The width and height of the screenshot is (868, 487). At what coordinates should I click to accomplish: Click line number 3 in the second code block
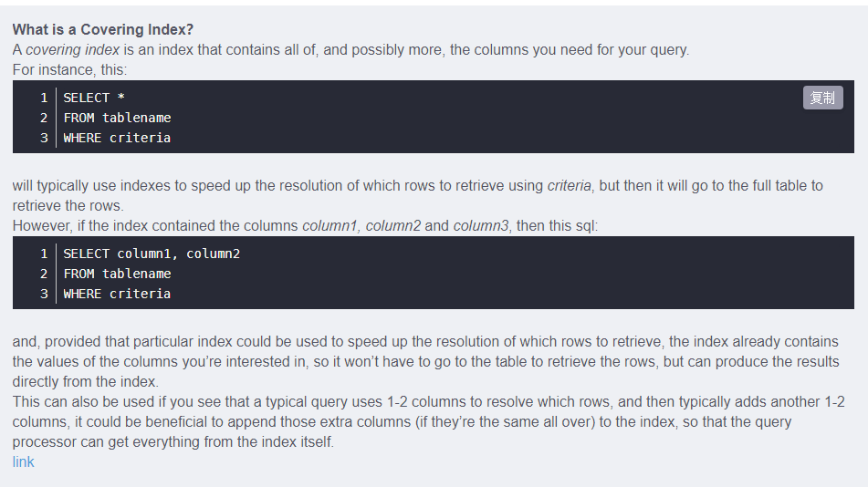tap(44, 294)
